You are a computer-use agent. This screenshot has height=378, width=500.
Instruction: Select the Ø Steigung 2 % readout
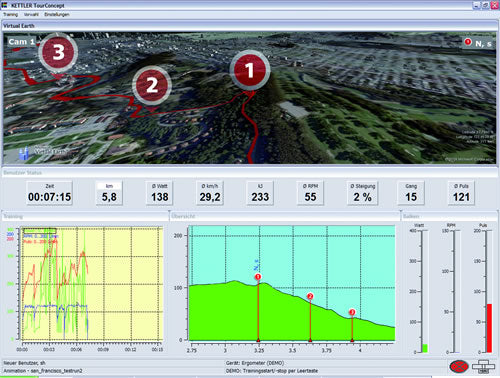[x=363, y=193]
